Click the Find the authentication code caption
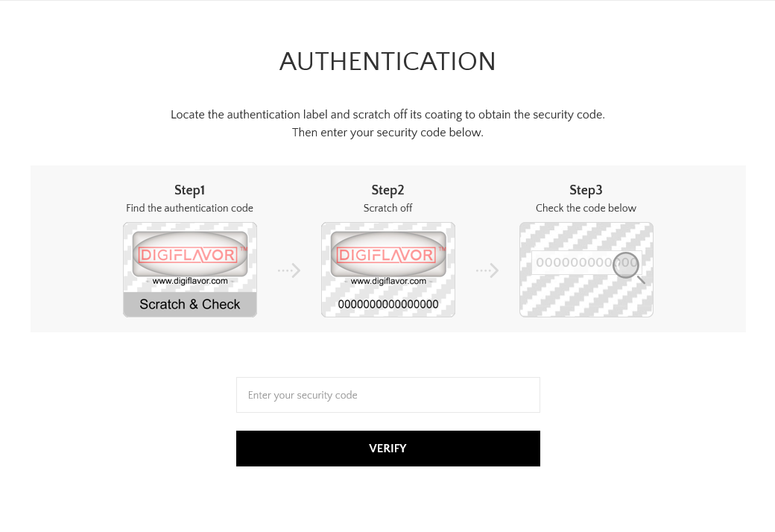 click(x=189, y=209)
